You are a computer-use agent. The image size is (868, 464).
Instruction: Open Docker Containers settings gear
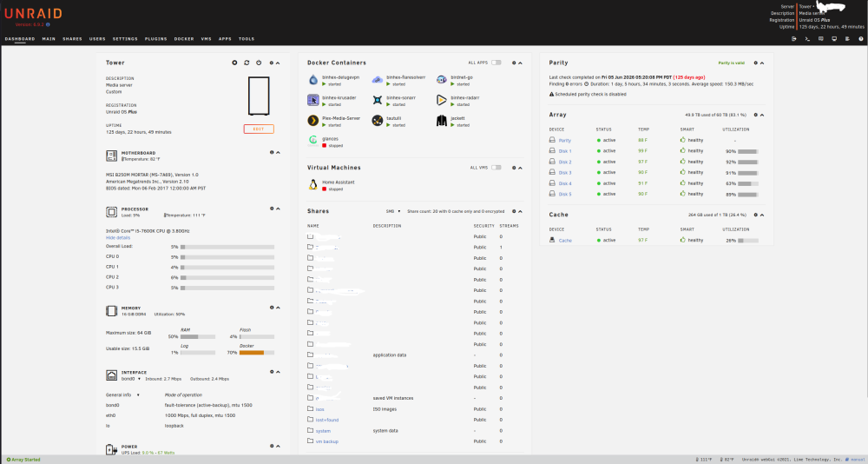(514, 63)
